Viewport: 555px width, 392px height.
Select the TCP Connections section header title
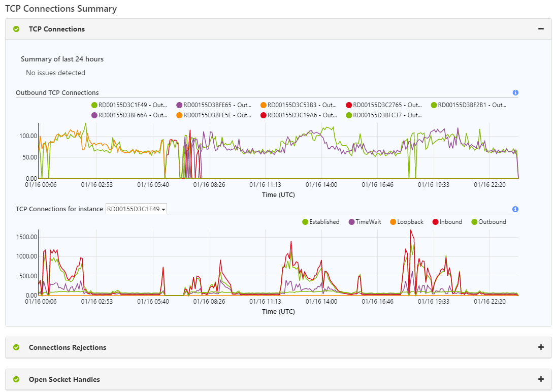tap(57, 29)
